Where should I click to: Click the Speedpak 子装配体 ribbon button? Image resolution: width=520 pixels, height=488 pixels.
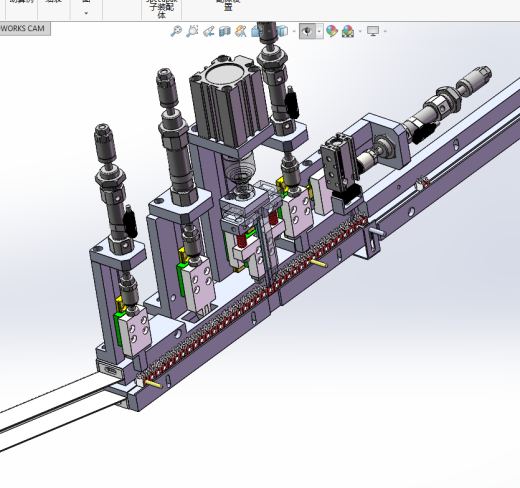point(162,9)
